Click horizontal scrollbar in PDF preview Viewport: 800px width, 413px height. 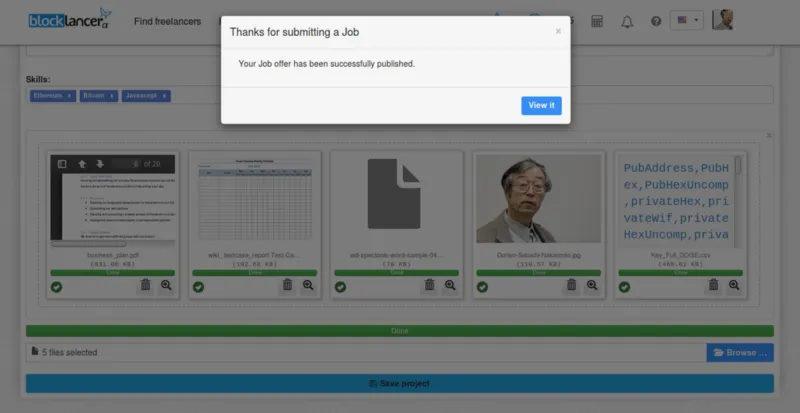click(88, 244)
